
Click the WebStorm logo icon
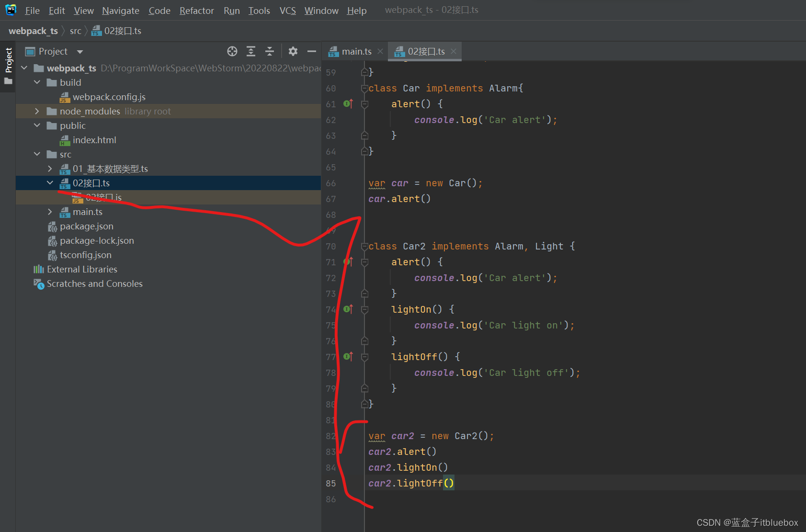coord(11,10)
